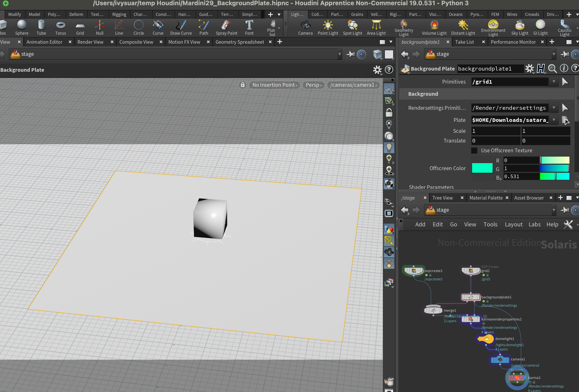Select the Grid shelf tool
The width and height of the screenshot is (579, 392).
pyautogui.click(x=80, y=28)
